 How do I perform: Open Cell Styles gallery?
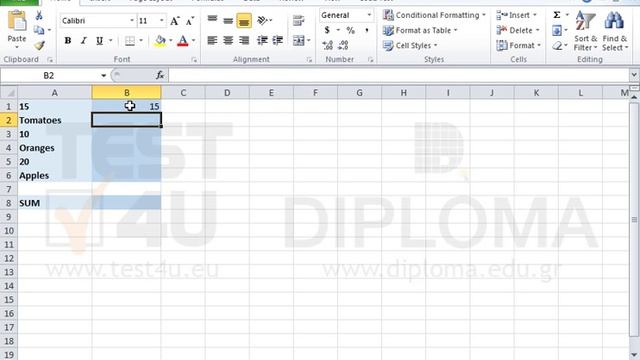pos(410,45)
